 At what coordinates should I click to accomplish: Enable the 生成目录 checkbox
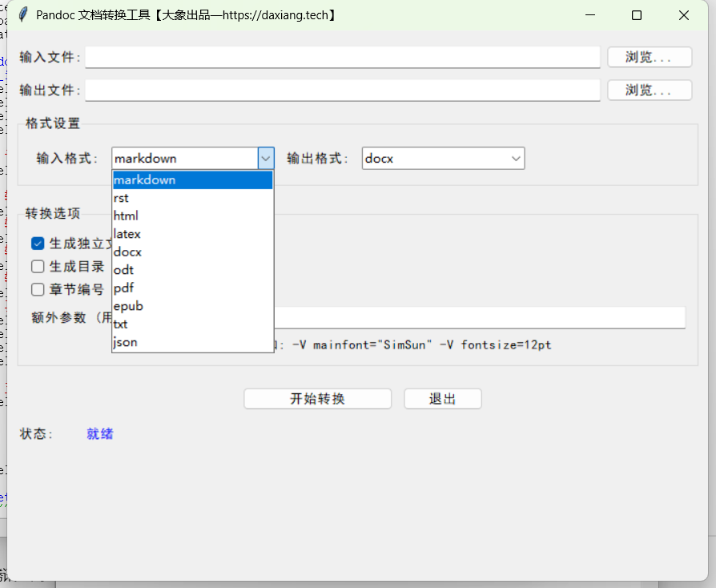(x=38, y=267)
